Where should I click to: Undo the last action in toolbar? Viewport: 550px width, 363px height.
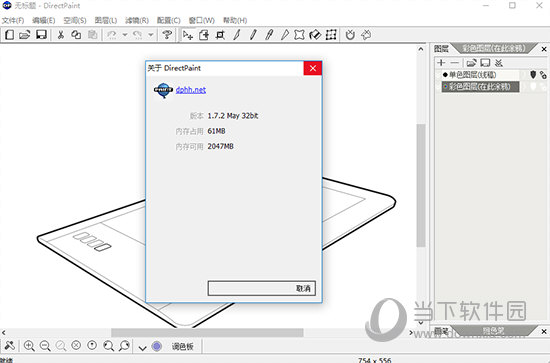pyautogui.click(x=112, y=35)
